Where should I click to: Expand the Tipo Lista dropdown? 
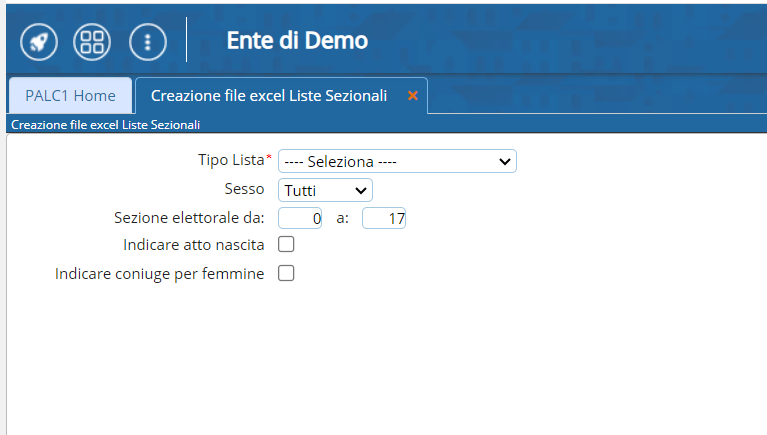[397, 161]
